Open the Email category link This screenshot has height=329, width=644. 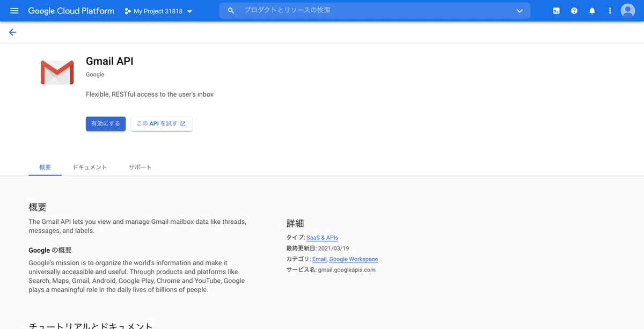tap(319, 259)
